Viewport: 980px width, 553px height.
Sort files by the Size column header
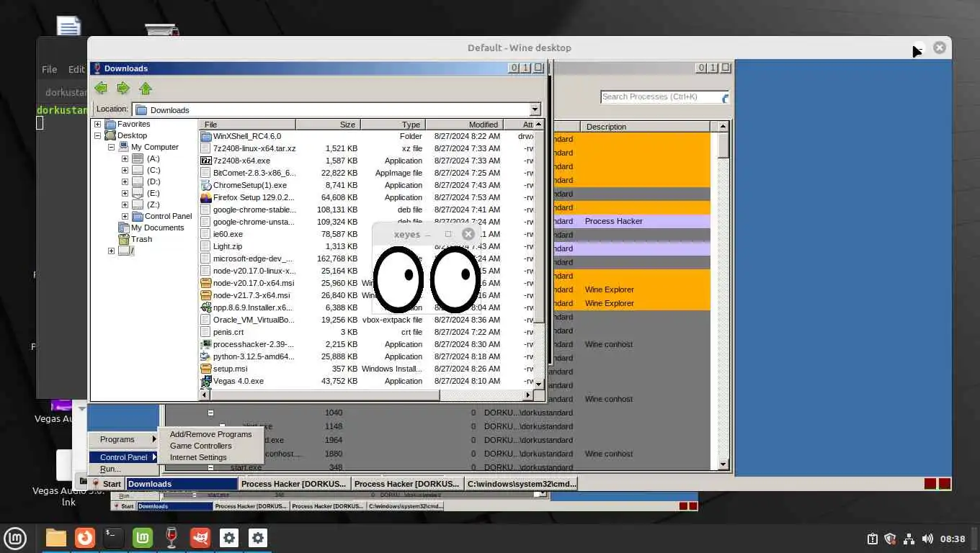pyautogui.click(x=328, y=124)
